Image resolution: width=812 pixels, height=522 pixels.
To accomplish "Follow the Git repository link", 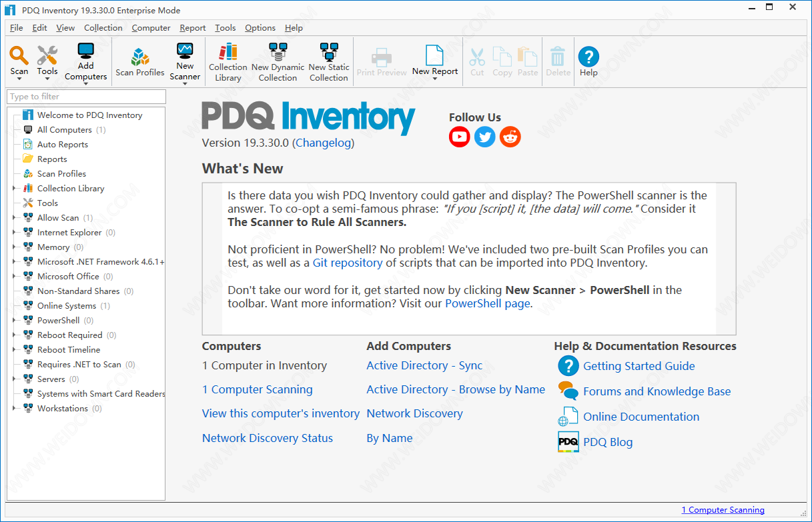I will (x=348, y=263).
